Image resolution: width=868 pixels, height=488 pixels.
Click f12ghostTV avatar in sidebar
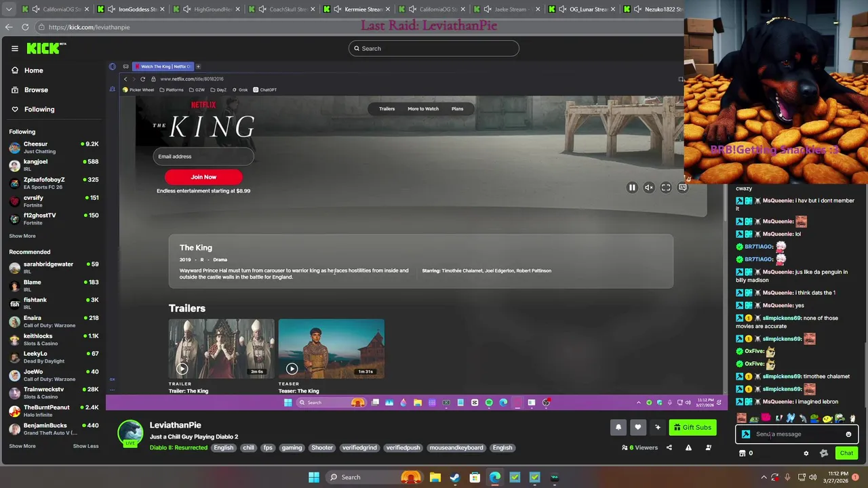point(15,218)
